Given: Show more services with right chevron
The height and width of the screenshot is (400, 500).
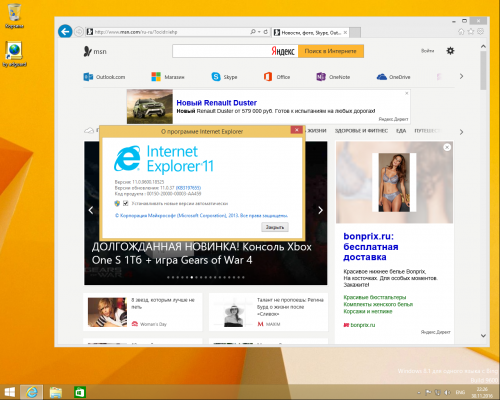Looking at the screenshot, I should coord(461,76).
